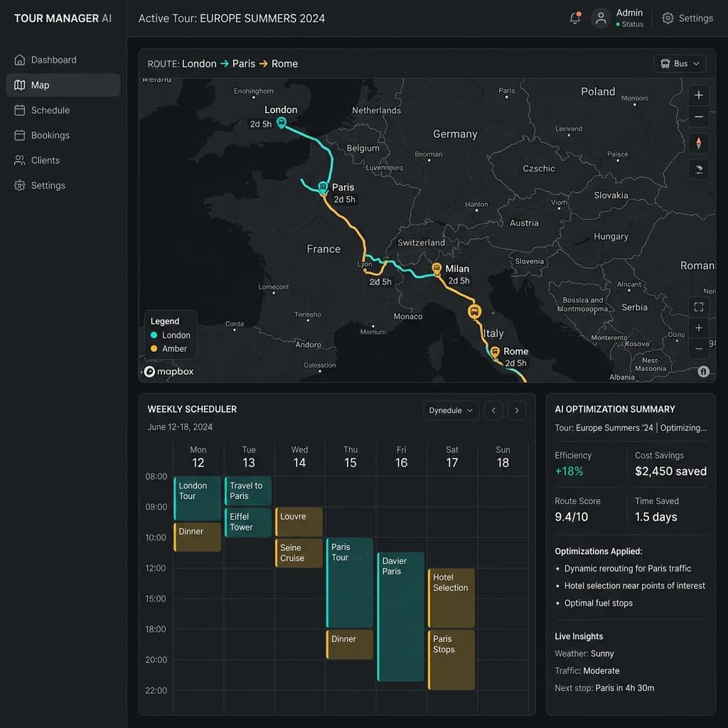
Task: Toggle map terrain view icon
Action: [698, 170]
